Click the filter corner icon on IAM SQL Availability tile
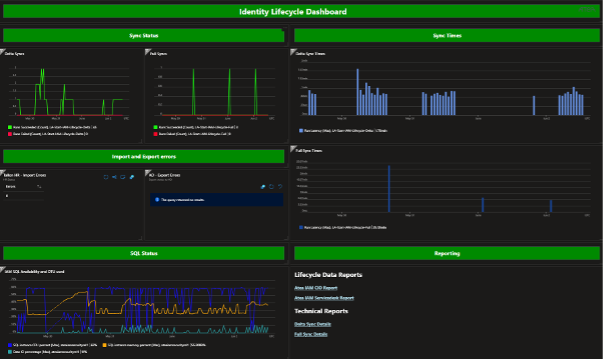The image size is (604, 360). 2,269
